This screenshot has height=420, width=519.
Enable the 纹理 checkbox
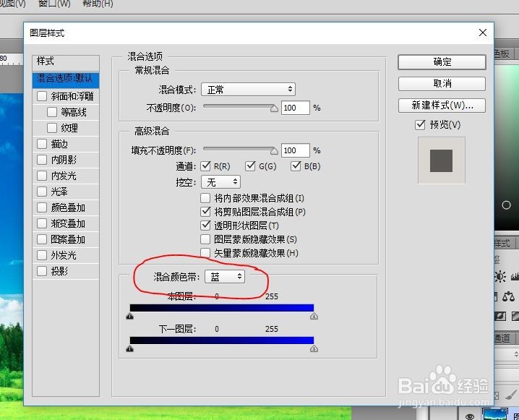tap(52, 128)
